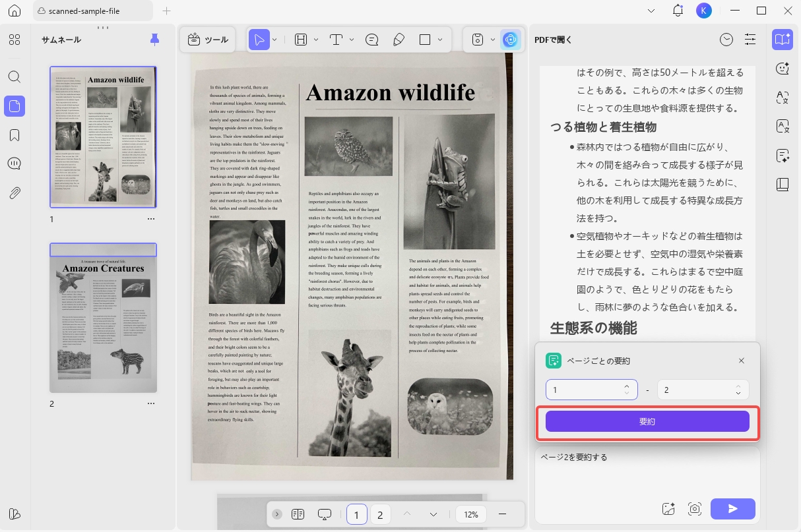This screenshot has width=801, height=532.
Task: Open the OCR text icon in right sidebar
Action: tap(783, 127)
